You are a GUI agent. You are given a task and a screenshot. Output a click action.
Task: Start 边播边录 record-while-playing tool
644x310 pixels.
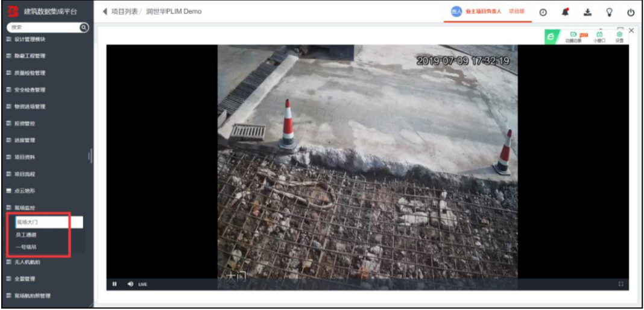click(x=574, y=37)
